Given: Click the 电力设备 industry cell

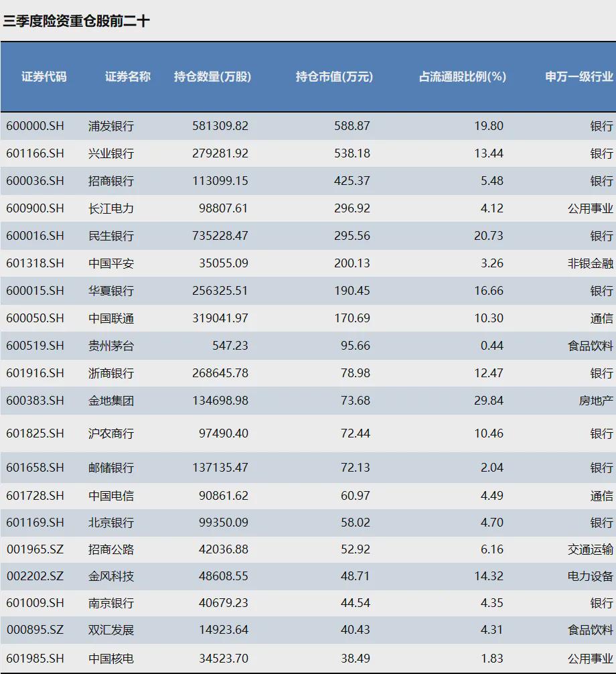Looking at the screenshot, I should (x=591, y=576).
